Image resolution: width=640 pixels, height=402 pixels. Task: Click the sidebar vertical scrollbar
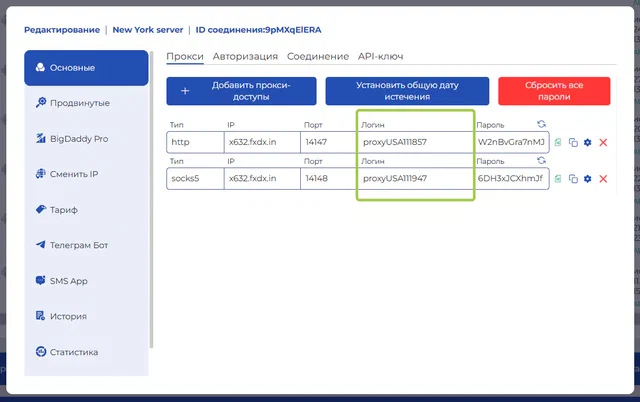[x=151, y=200]
